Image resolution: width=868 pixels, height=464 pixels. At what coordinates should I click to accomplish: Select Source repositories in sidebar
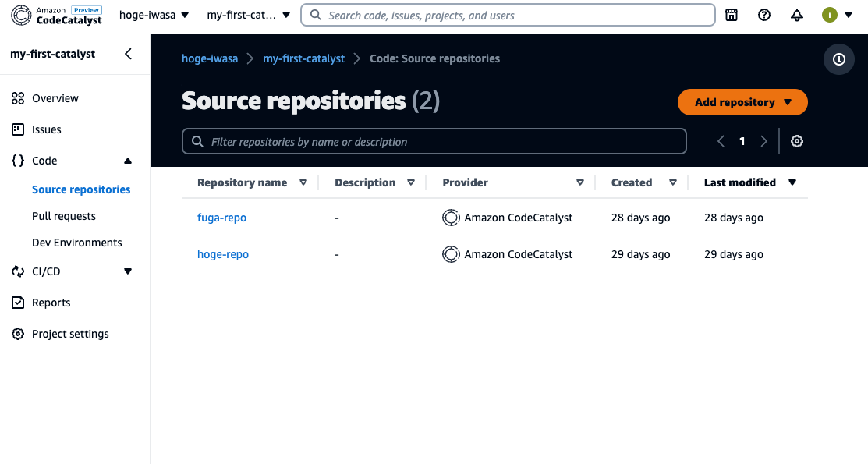tap(81, 189)
